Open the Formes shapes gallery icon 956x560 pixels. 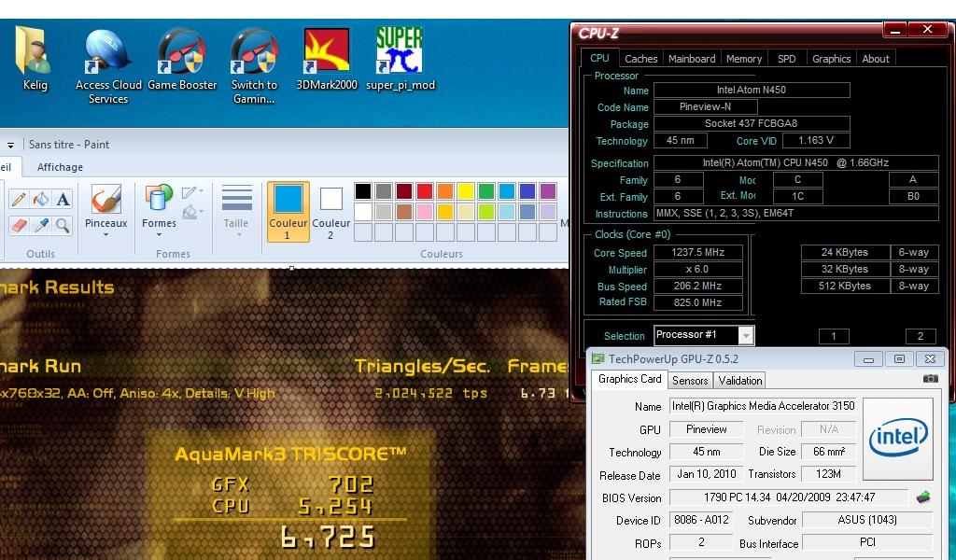(159, 199)
